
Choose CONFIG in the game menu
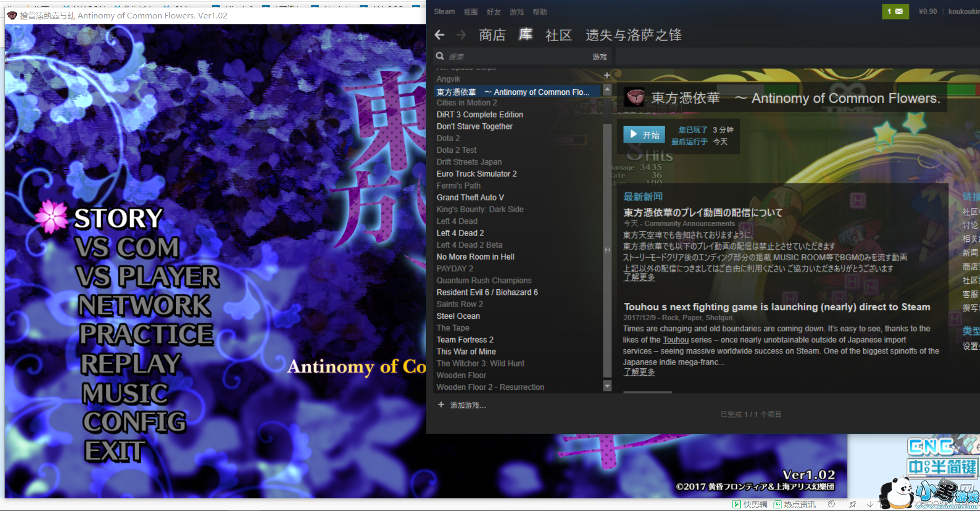pyautogui.click(x=135, y=421)
